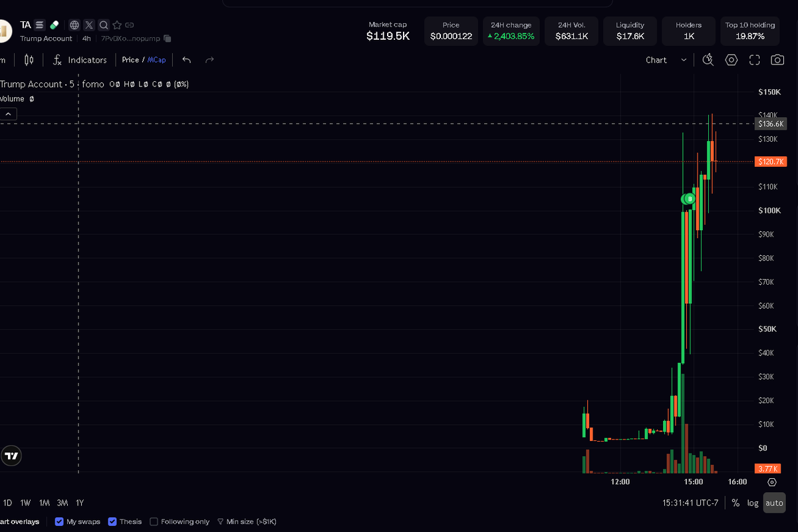Image resolution: width=798 pixels, height=532 pixels.
Task: Open price scale settings gear
Action: click(x=772, y=482)
